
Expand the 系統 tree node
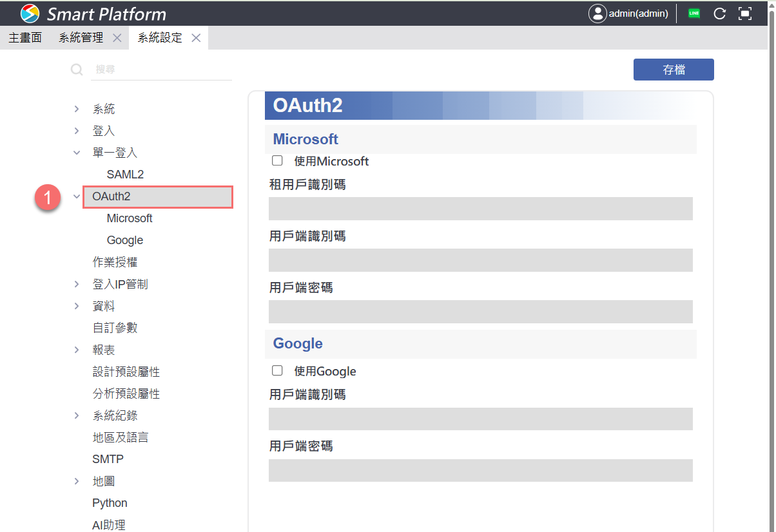(77, 109)
